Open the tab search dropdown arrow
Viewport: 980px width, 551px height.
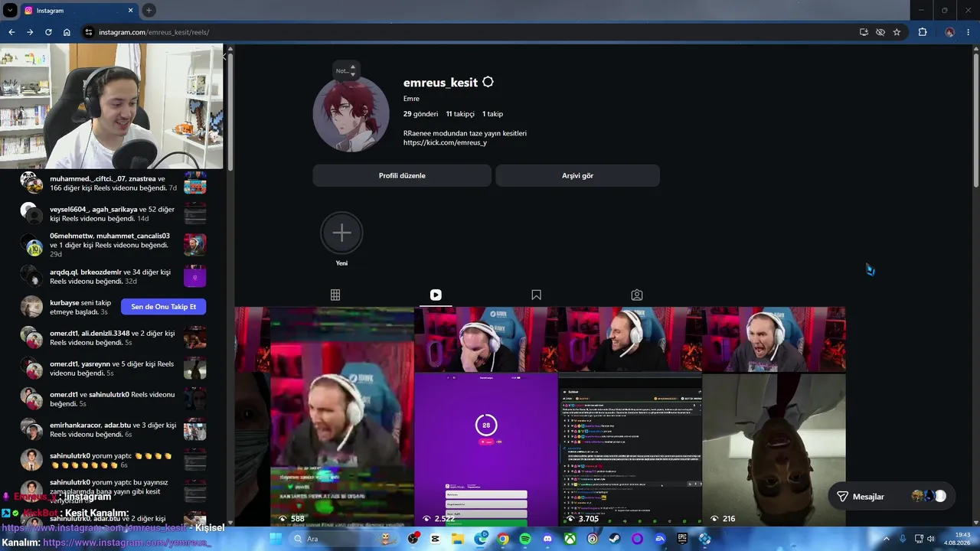tap(10, 11)
